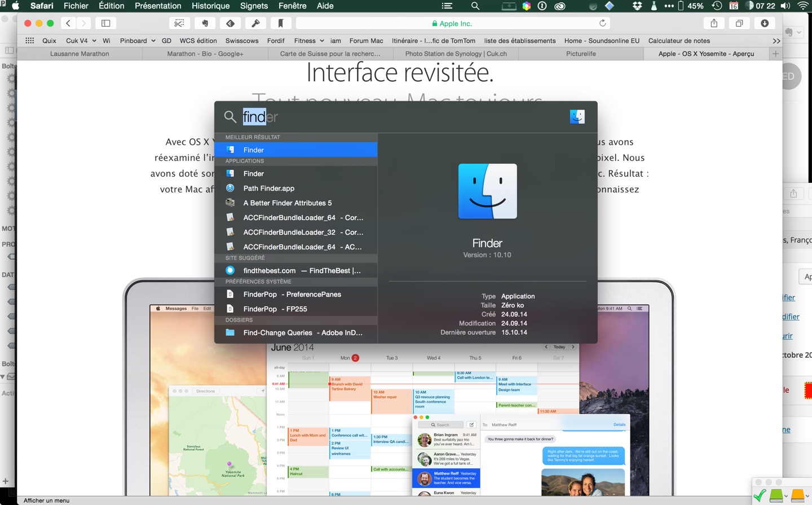Click the volume icon in menu bar
The image size is (812, 505).
pos(785,6)
